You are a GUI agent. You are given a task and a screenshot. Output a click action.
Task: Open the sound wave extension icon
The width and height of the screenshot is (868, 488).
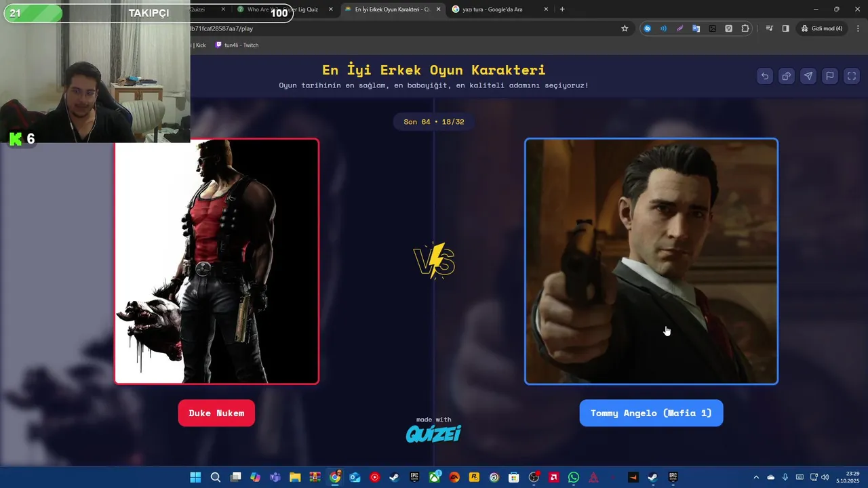click(x=663, y=28)
